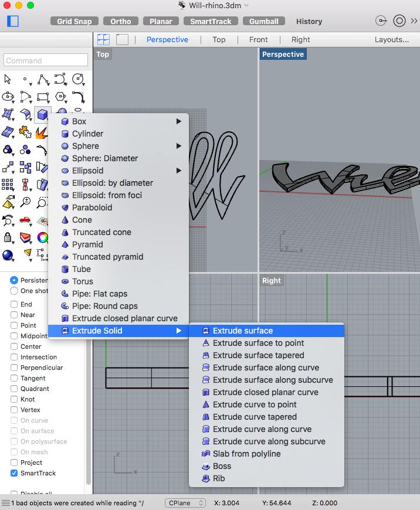Toggle the Grid Snap button
The height and width of the screenshot is (510, 420).
pos(74,21)
